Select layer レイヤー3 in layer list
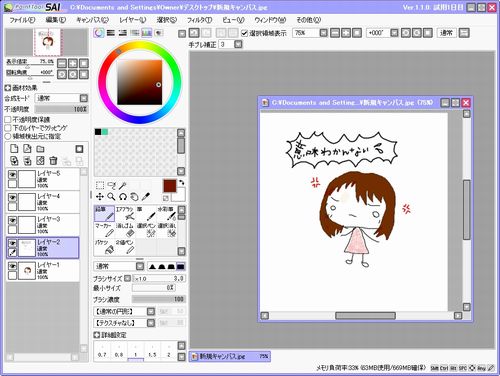Image resolution: width=500 pixels, height=376 pixels. pyautogui.click(x=43, y=224)
